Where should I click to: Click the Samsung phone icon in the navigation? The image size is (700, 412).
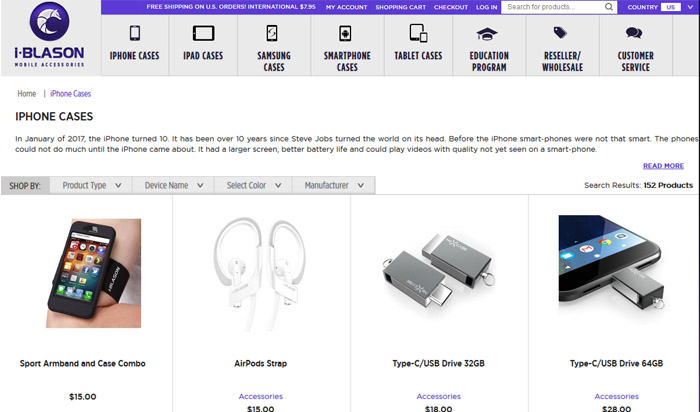[272, 33]
